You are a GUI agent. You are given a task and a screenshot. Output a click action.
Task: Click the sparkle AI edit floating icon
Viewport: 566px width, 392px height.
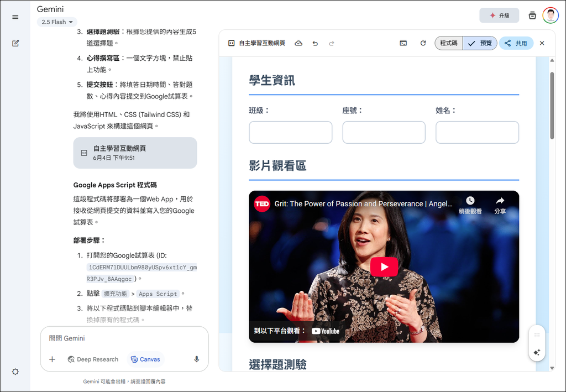(537, 352)
